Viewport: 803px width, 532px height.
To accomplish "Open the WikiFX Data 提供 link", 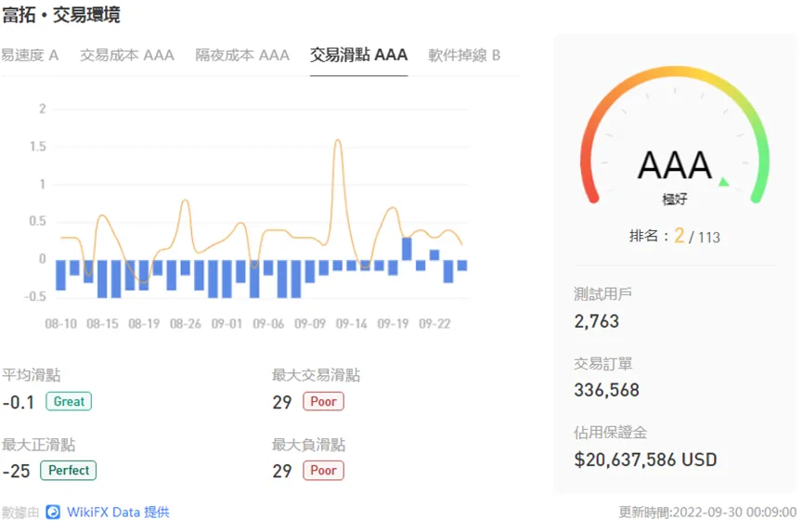I will [118, 512].
